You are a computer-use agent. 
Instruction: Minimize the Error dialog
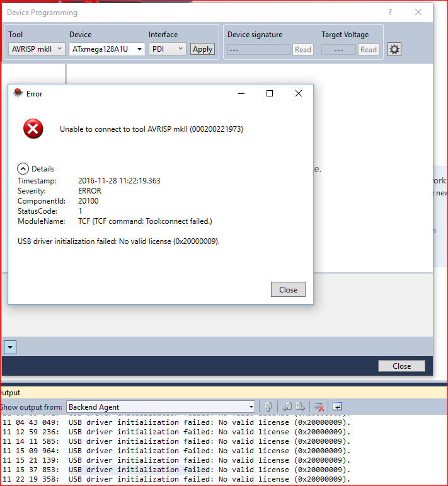241,93
